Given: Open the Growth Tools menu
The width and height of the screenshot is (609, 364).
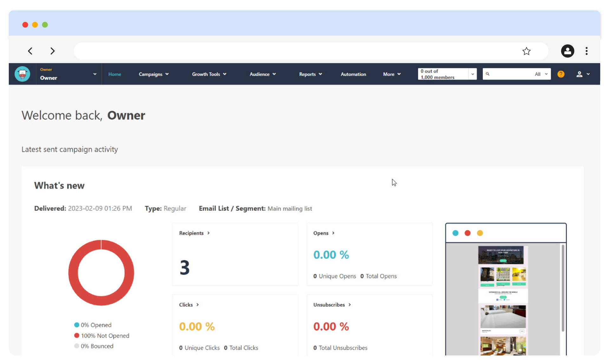Looking at the screenshot, I should [x=209, y=74].
